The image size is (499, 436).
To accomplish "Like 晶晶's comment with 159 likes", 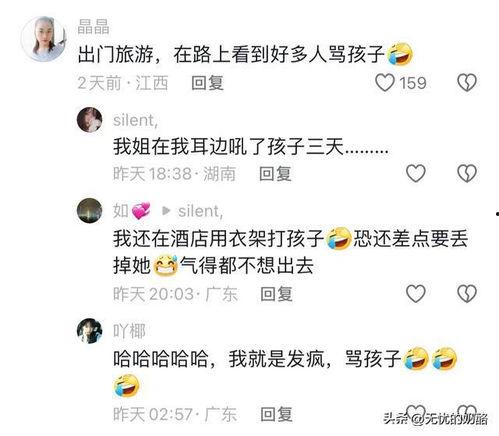I will click(385, 83).
